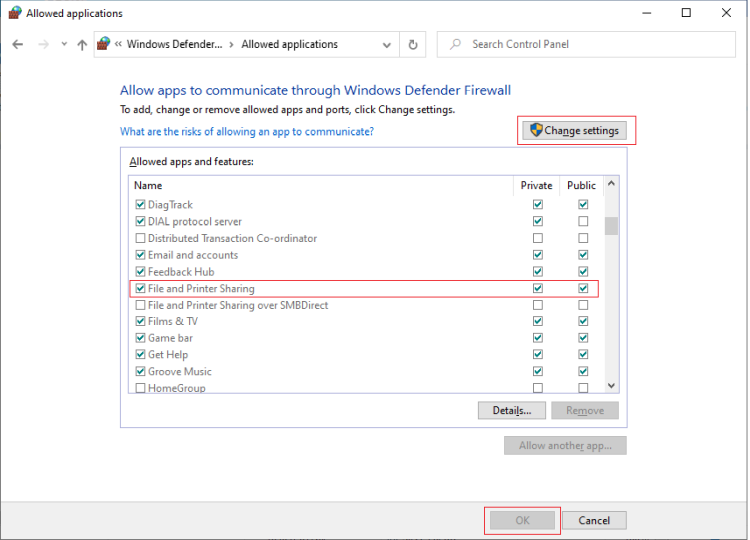750x540 pixels.
Task: Toggle DIAL protocol server name checkbox
Action: pyautogui.click(x=140, y=221)
